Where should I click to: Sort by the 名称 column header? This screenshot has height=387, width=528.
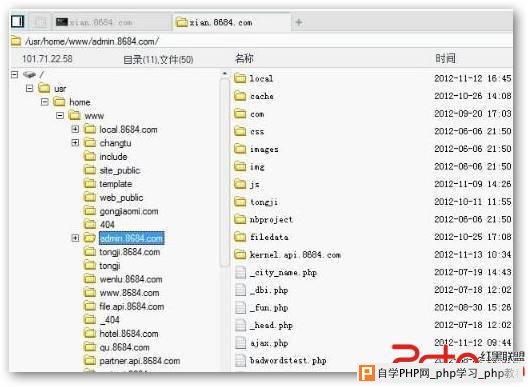tap(244, 58)
